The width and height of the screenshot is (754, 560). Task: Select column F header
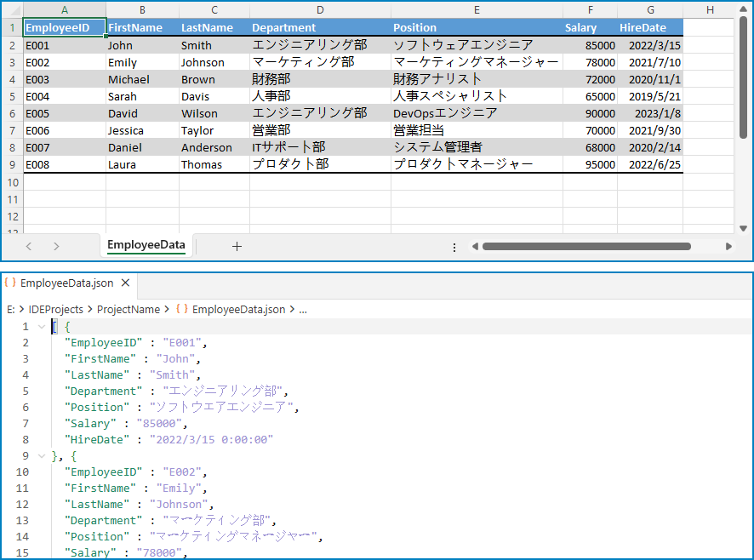click(x=590, y=9)
